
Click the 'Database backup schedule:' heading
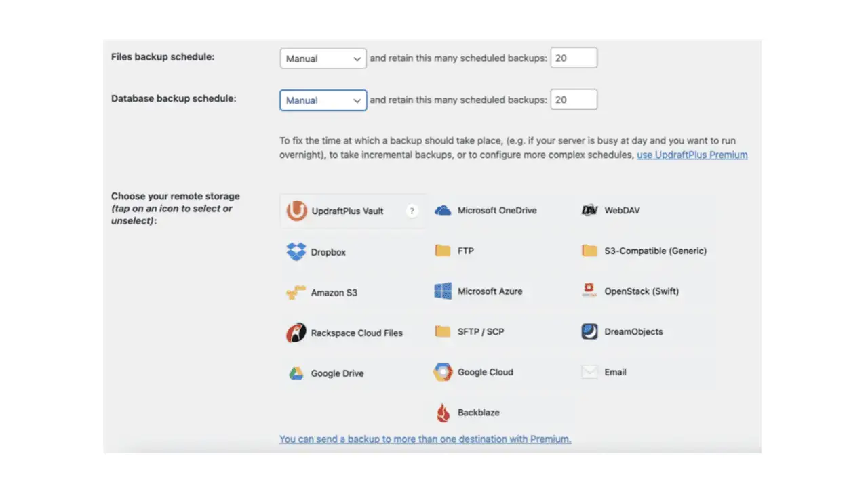pyautogui.click(x=174, y=98)
